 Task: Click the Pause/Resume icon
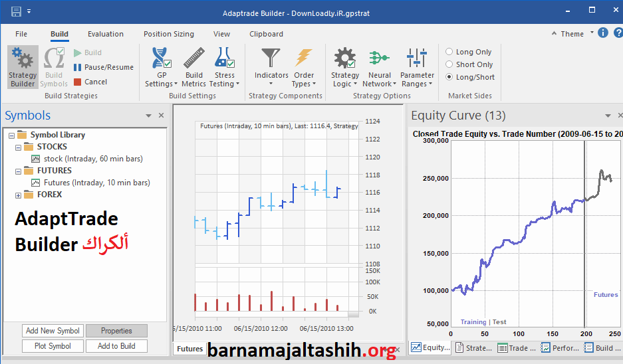(78, 67)
